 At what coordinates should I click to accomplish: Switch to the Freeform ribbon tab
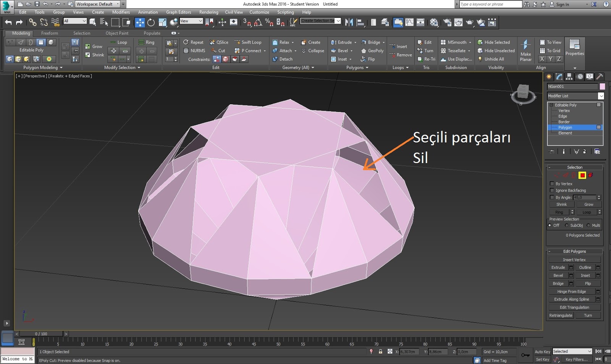50,33
